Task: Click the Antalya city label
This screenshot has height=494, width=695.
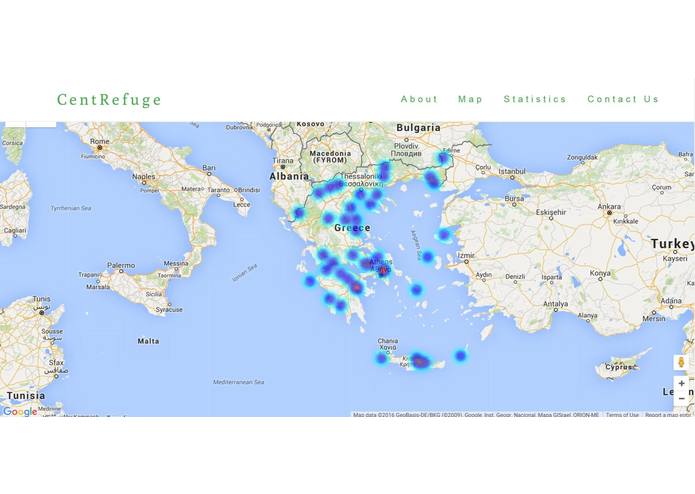Action: pyautogui.click(x=556, y=304)
